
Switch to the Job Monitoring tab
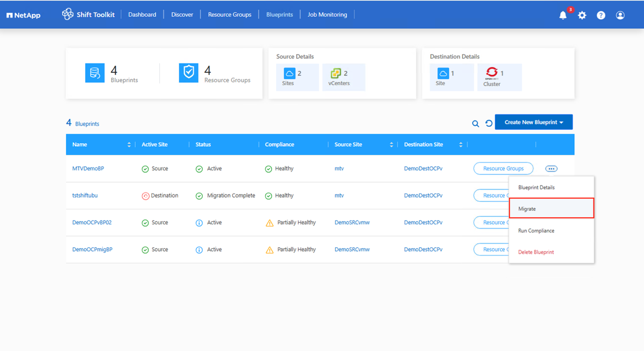click(327, 15)
